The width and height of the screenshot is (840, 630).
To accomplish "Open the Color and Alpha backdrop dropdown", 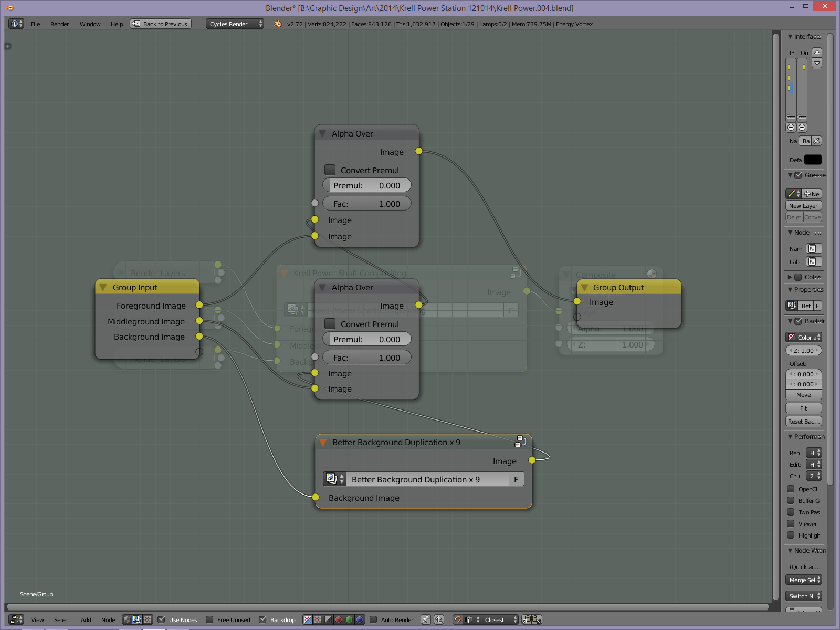I will pos(803,337).
